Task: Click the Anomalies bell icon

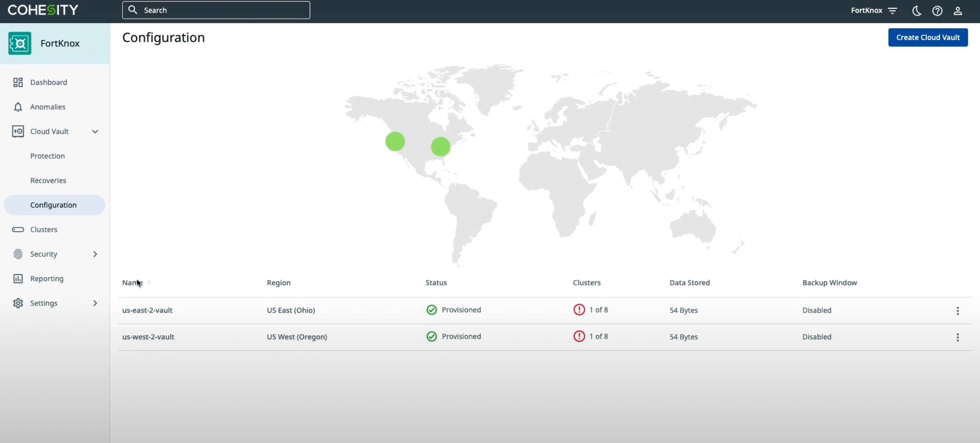Action: click(x=18, y=107)
